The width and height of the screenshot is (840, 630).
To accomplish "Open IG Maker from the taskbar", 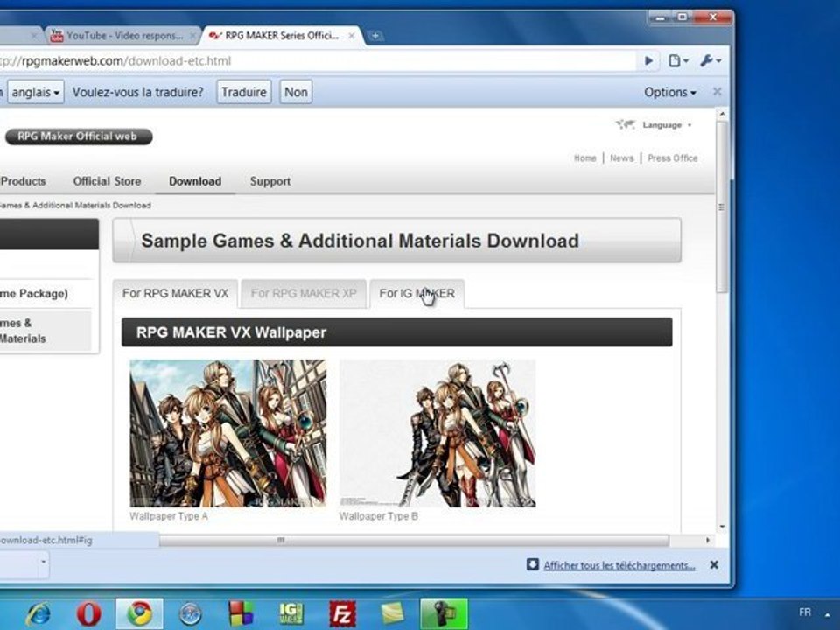I will (x=291, y=614).
